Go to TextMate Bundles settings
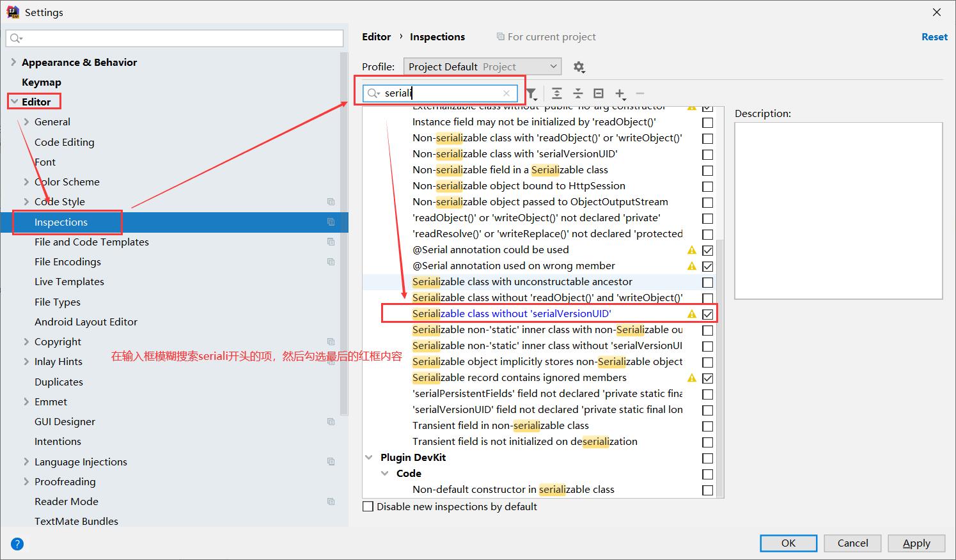The width and height of the screenshot is (956, 560). coord(76,521)
